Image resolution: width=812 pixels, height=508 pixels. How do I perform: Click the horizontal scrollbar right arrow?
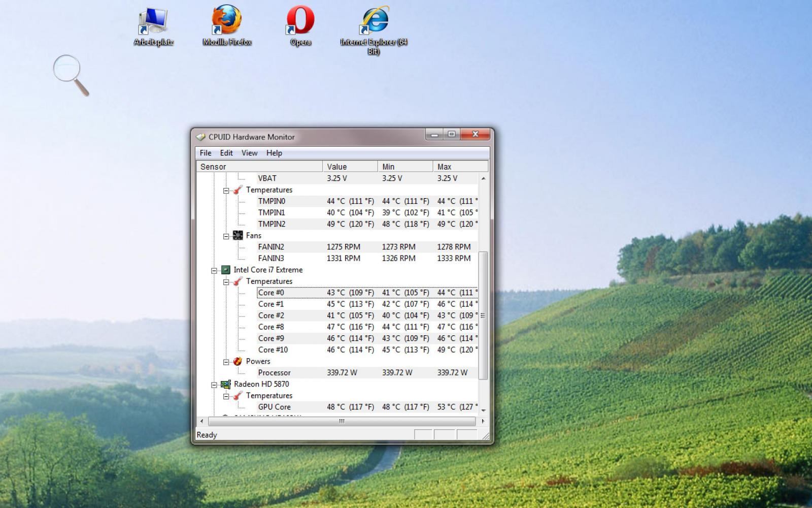tap(483, 421)
